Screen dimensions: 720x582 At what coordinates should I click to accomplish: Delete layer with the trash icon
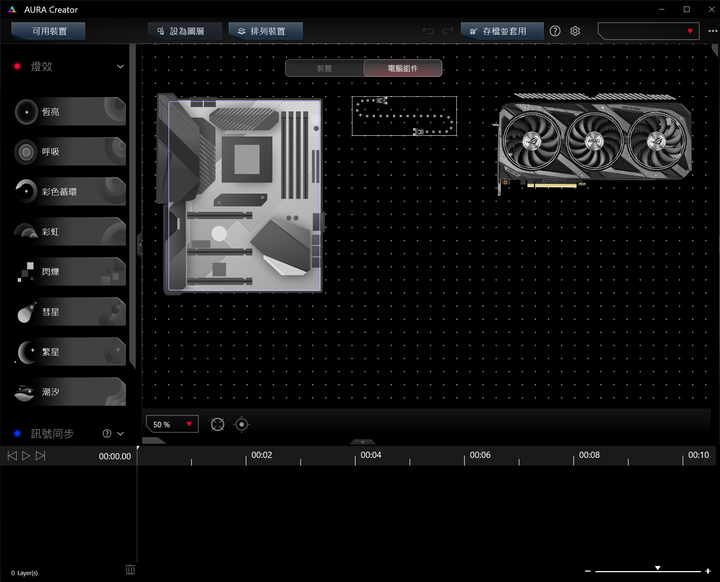(130, 570)
